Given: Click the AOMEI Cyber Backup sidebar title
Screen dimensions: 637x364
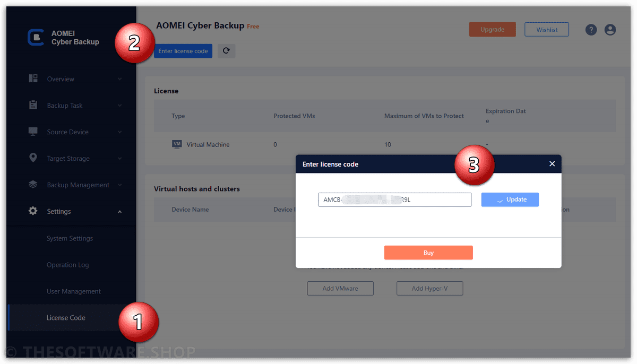Looking at the screenshot, I should (x=75, y=38).
